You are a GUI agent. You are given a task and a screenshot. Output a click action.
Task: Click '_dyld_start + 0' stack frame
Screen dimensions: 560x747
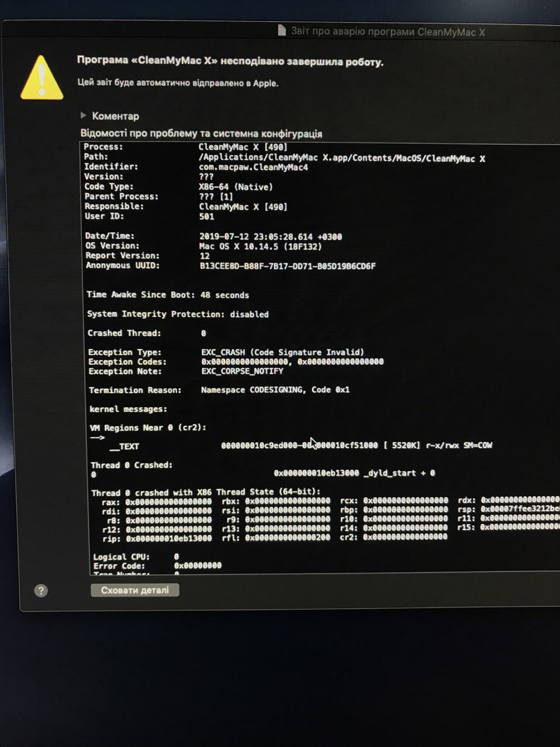click(x=400, y=473)
